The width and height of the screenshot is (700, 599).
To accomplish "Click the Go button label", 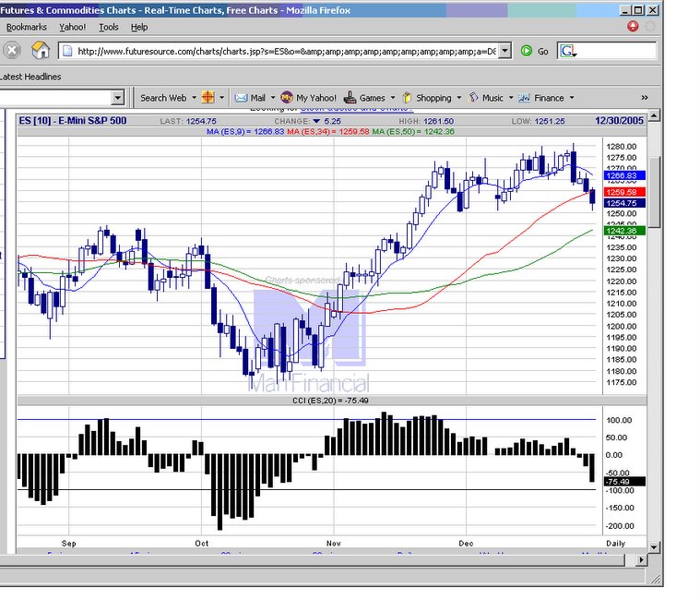I will pyautogui.click(x=543, y=52).
